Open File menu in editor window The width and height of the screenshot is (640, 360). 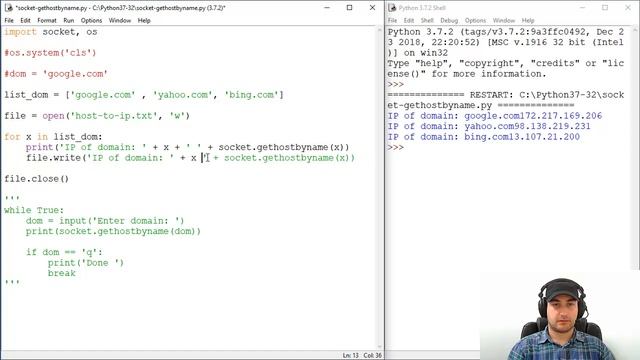(x=9, y=20)
